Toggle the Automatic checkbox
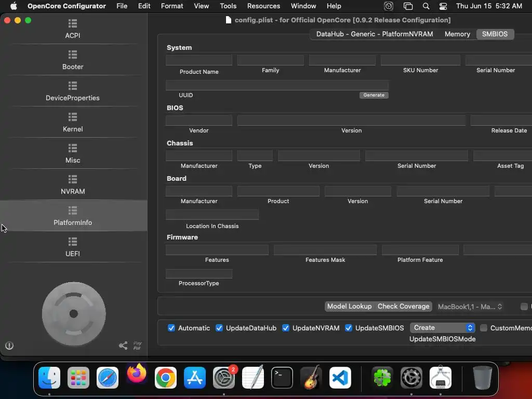532x399 pixels. tap(171, 328)
